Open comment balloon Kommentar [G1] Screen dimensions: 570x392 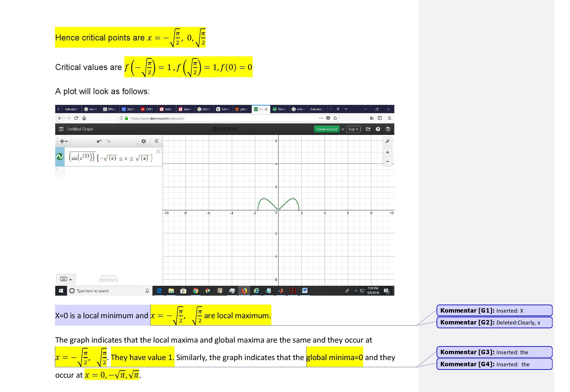click(494, 310)
